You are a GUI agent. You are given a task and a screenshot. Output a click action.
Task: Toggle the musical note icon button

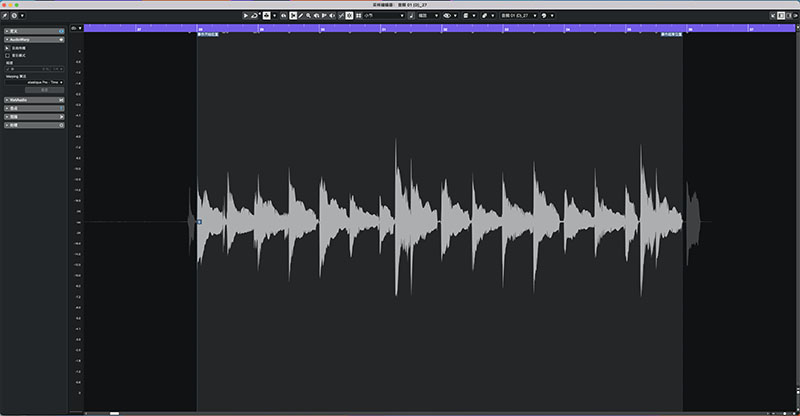click(411, 16)
